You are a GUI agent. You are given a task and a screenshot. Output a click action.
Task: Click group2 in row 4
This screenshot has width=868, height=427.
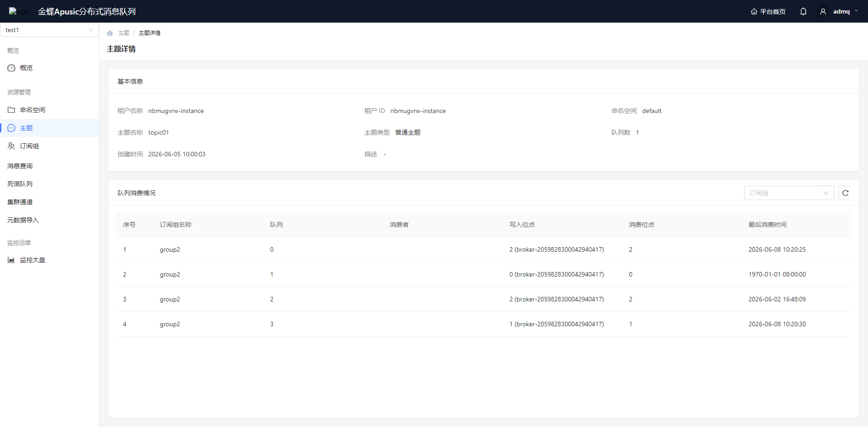click(170, 324)
